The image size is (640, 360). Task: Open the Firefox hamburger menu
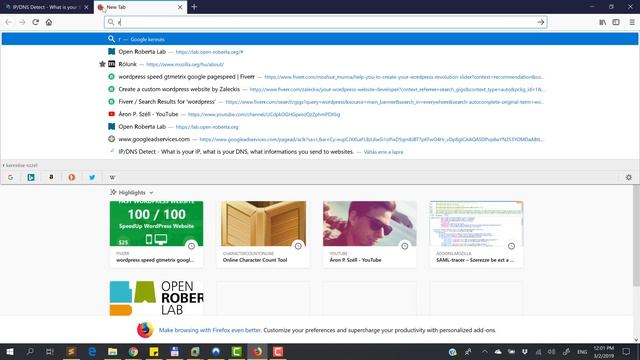[632, 22]
